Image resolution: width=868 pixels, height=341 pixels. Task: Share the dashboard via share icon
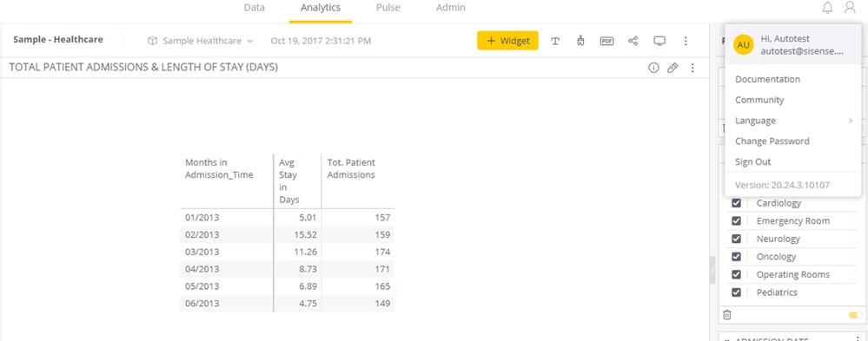(x=633, y=41)
